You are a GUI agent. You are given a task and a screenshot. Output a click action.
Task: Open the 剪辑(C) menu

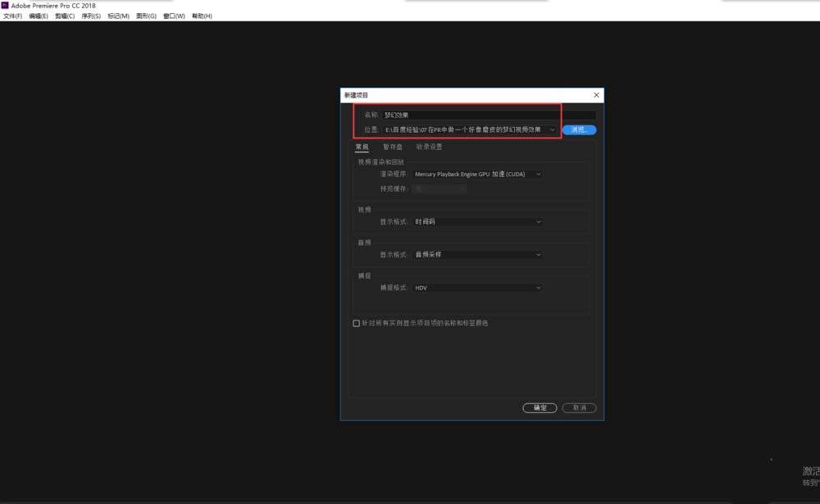(x=65, y=16)
